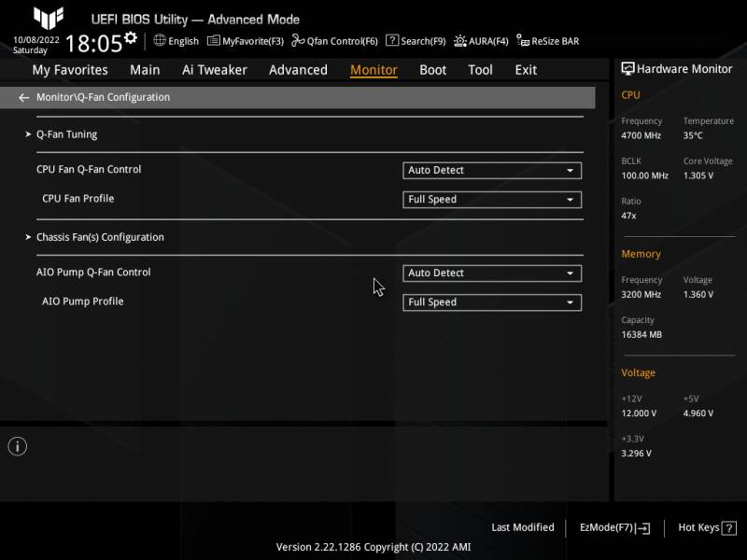
Task: Click the 18:05 clock display
Action: 94,43
